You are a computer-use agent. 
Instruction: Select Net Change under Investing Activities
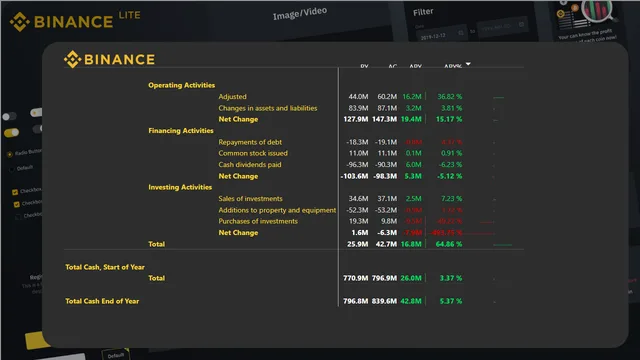coord(238,233)
